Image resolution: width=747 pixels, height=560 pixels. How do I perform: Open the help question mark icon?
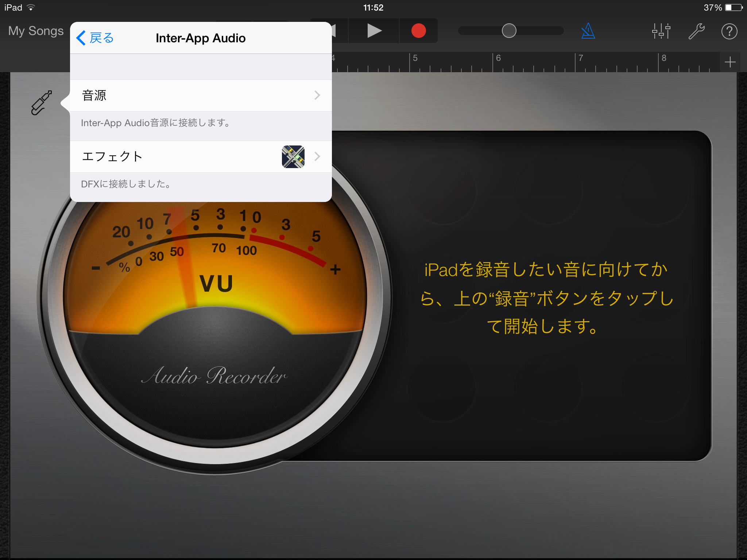click(729, 31)
